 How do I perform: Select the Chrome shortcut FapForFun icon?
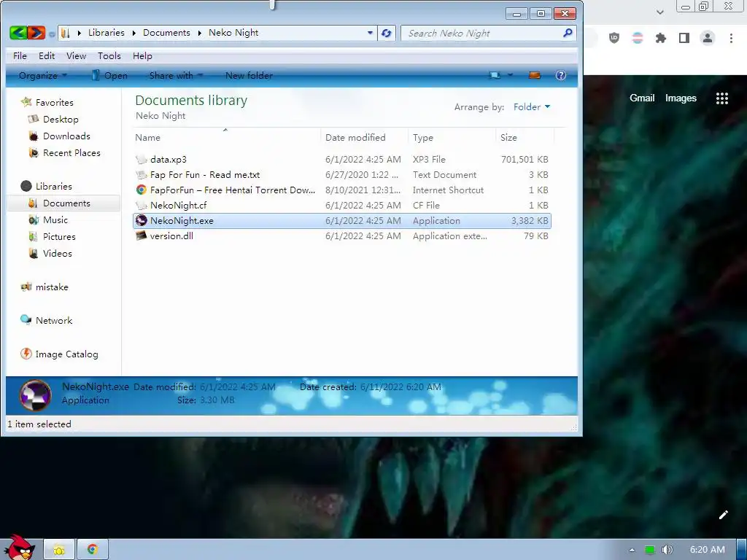pos(141,190)
